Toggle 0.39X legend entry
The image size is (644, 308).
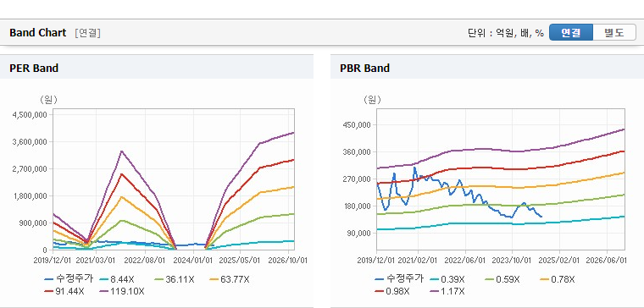coord(447,279)
